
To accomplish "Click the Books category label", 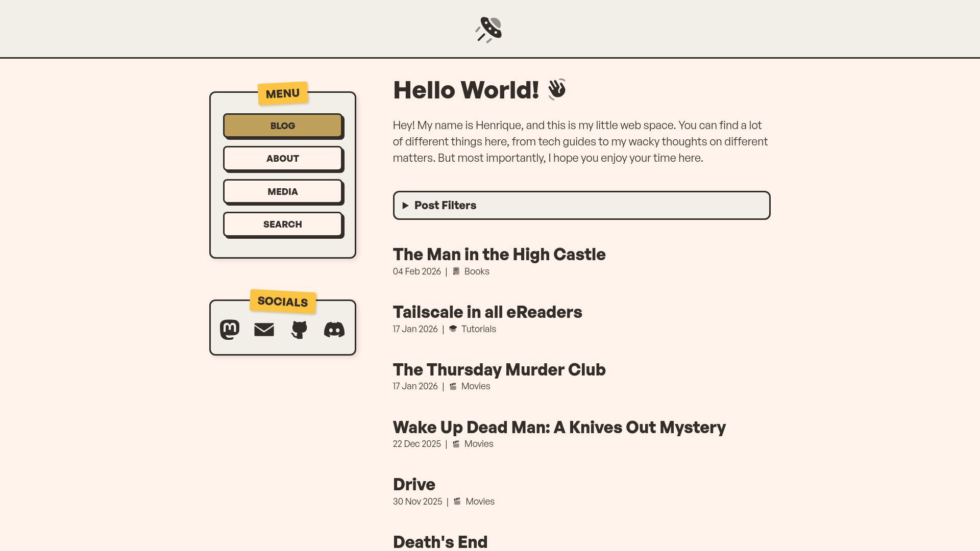I will pos(477,271).
